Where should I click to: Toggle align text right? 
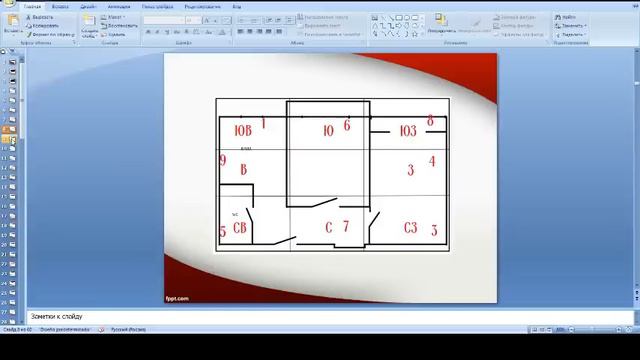(x=259, y=31)
